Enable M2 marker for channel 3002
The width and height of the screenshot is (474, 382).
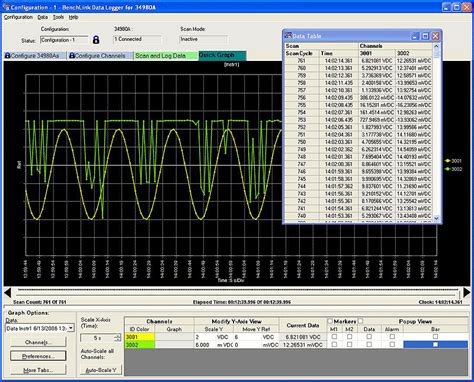349,344
